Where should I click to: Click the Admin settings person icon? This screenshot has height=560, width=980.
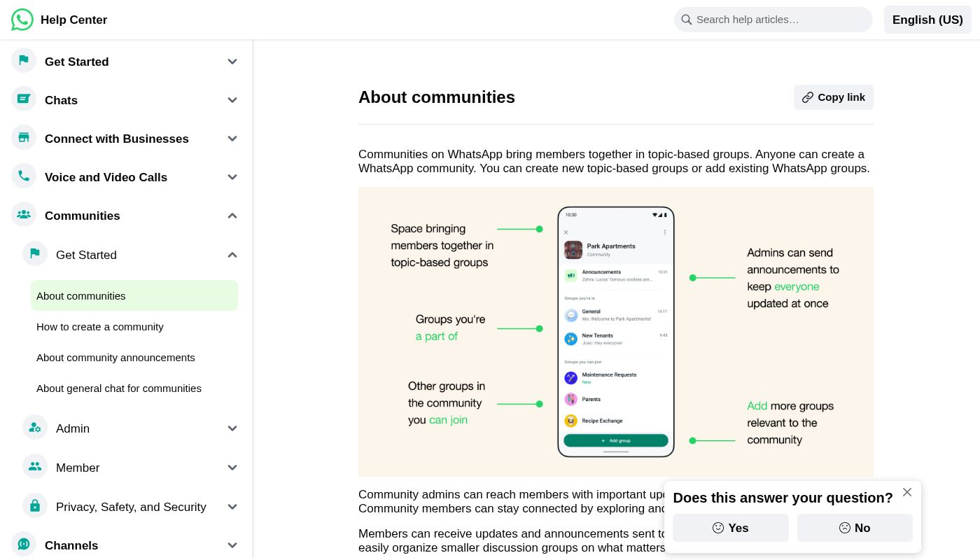click(35, 428)
